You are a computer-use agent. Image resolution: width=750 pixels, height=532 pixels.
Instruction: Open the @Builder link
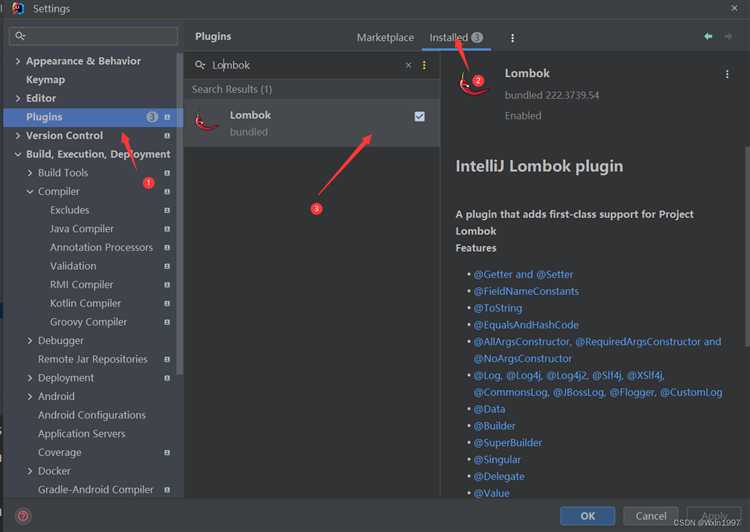(x=495, y=426)
